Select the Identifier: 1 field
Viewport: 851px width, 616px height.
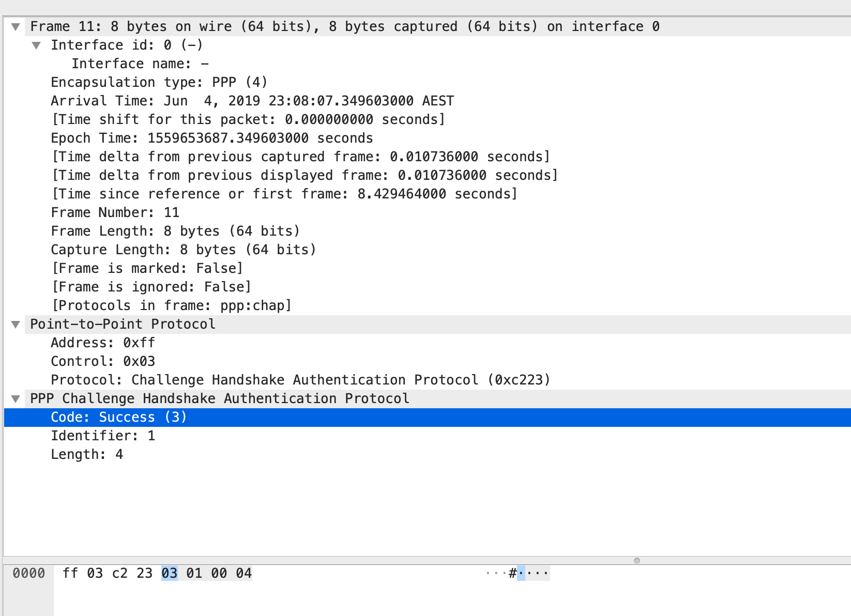pyautogui.click(x=102, y=436)
